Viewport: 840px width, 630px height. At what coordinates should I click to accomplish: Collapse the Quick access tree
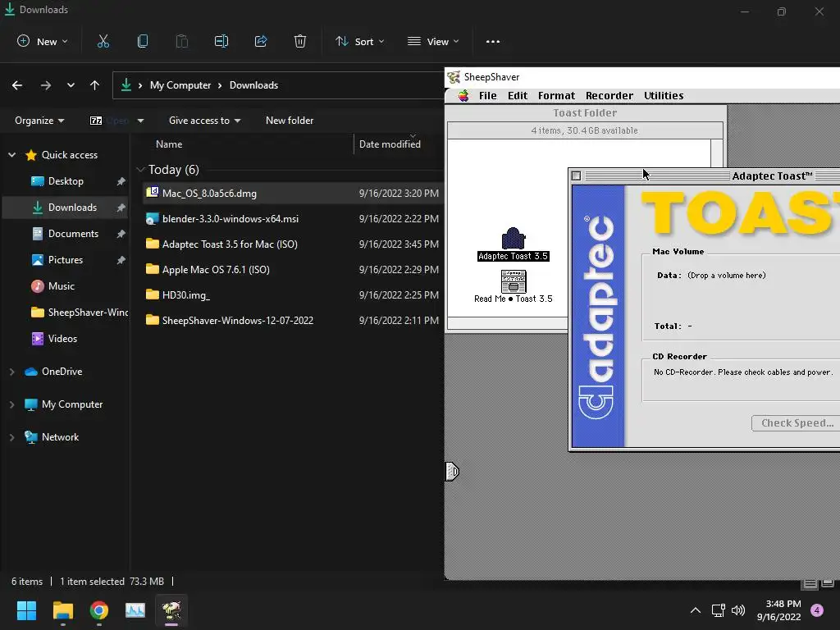coord(11,155)
